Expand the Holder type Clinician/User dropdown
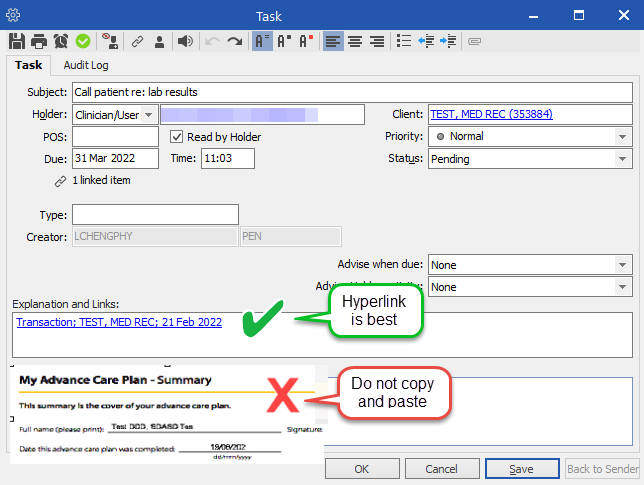This screenshot has height=485, width=644. click(149, 115)
